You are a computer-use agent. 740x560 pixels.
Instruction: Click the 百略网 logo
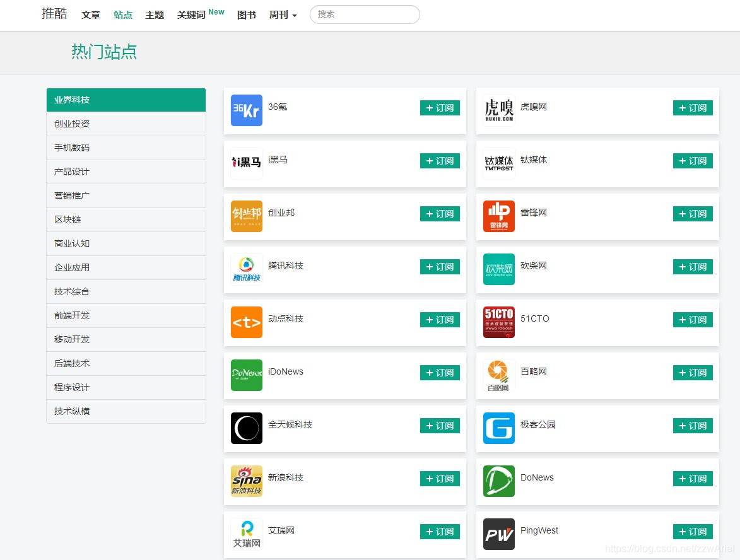point(499,375)
